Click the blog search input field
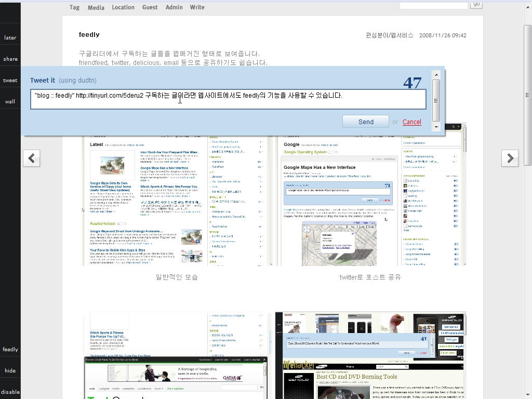 434,5
